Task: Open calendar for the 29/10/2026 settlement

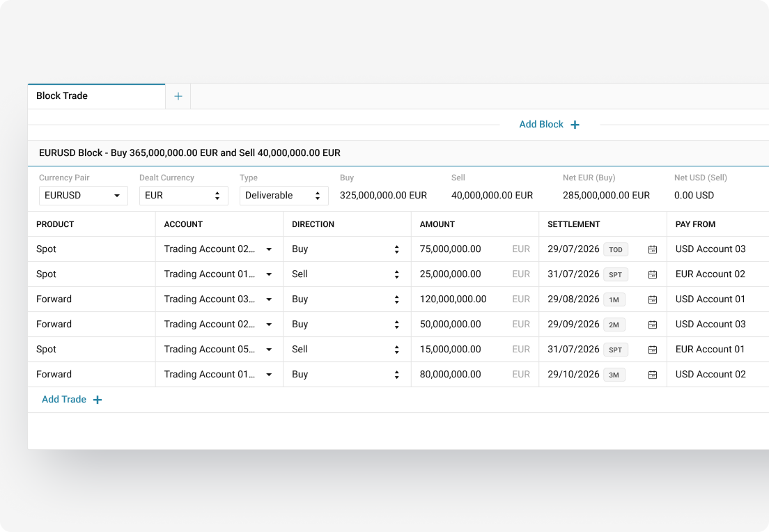Action: pyautogui.click(x=652, y=375)
